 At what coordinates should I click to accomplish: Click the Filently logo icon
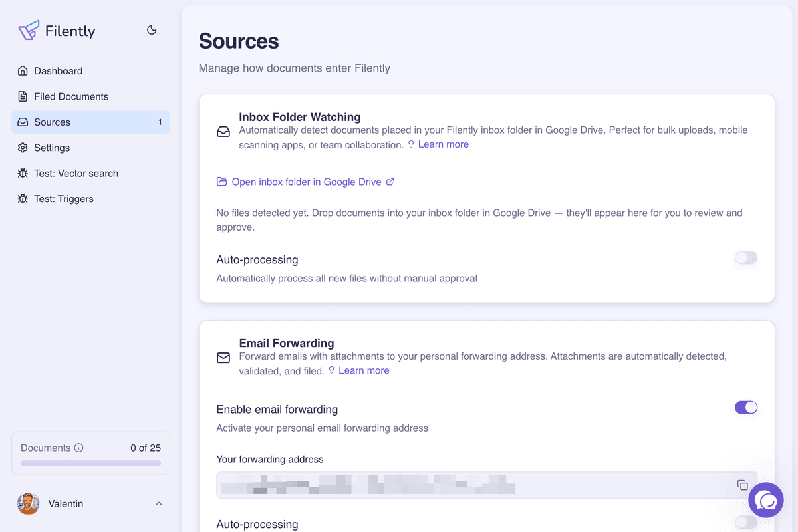pyautogui.click(x=28, y=30)
